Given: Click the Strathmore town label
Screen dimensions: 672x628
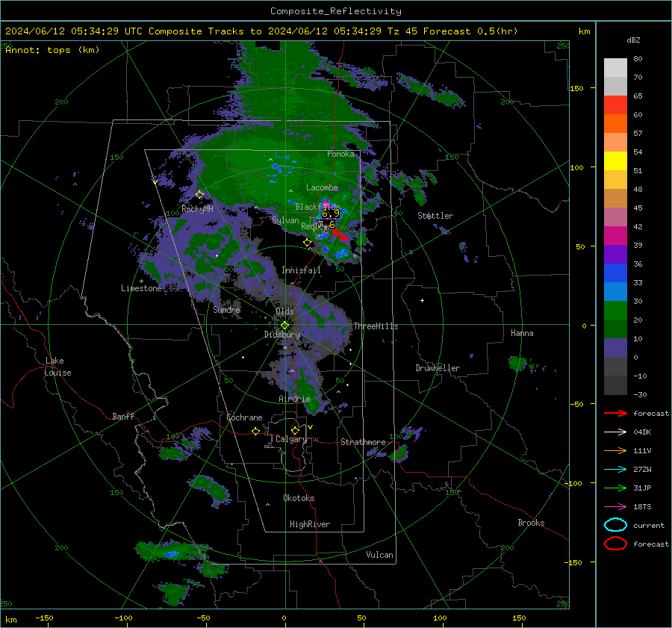Looking at the screenshot, I should click(363, 442).
